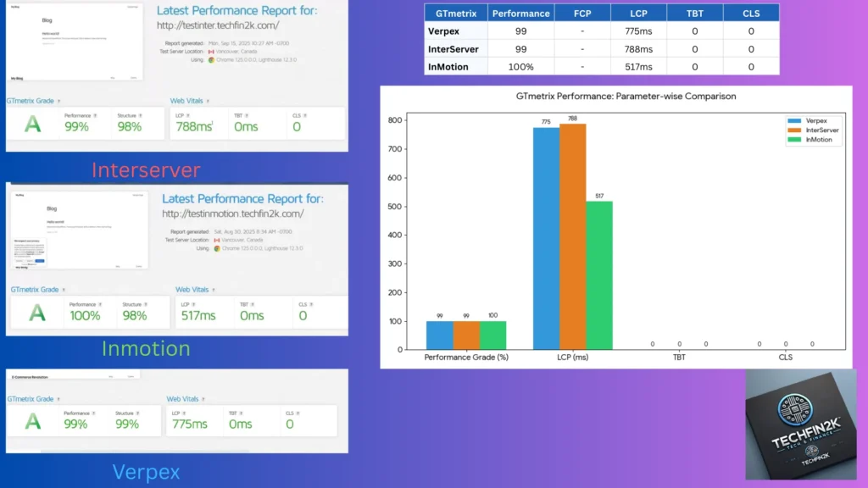Click InterServer row label in table
The width and height of the screenshot is (868, 488).
click(x=453, y=49)
